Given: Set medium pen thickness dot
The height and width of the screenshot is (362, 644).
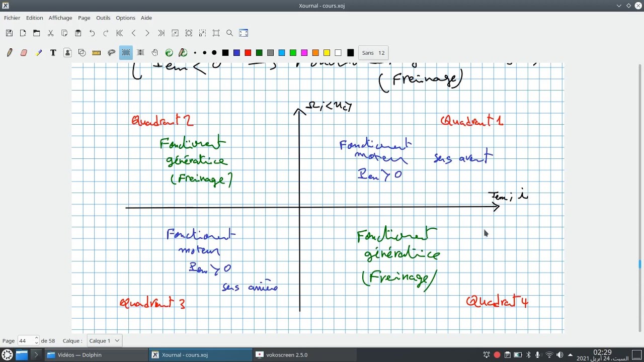Looking at the screenshot, I should (x=204, y=53).
